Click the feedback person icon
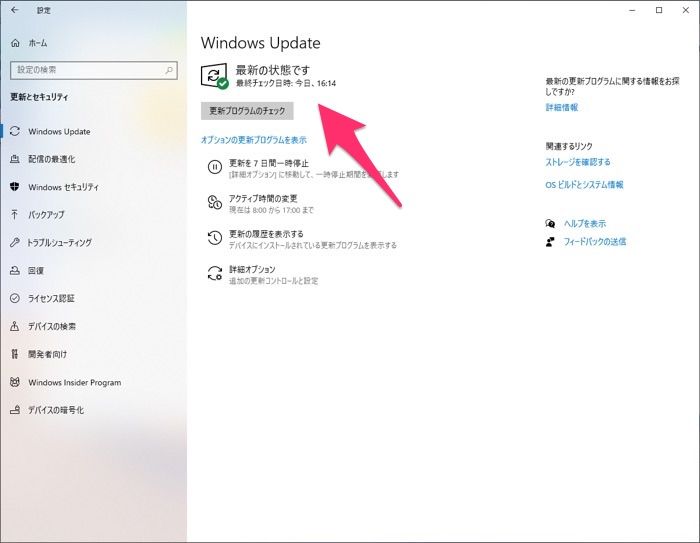Viewport: 700px width, 543px height. pyautogui.click(x=550, y=242)
